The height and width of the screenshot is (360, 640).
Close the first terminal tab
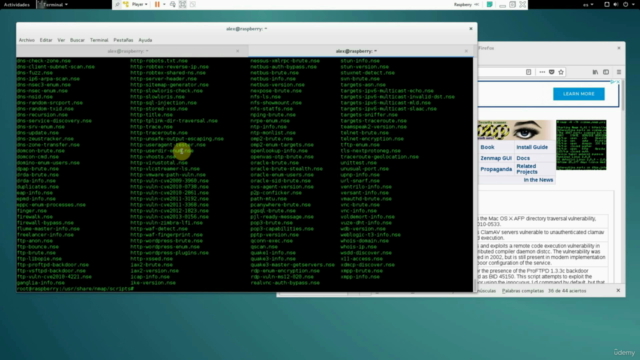(238, 51)
